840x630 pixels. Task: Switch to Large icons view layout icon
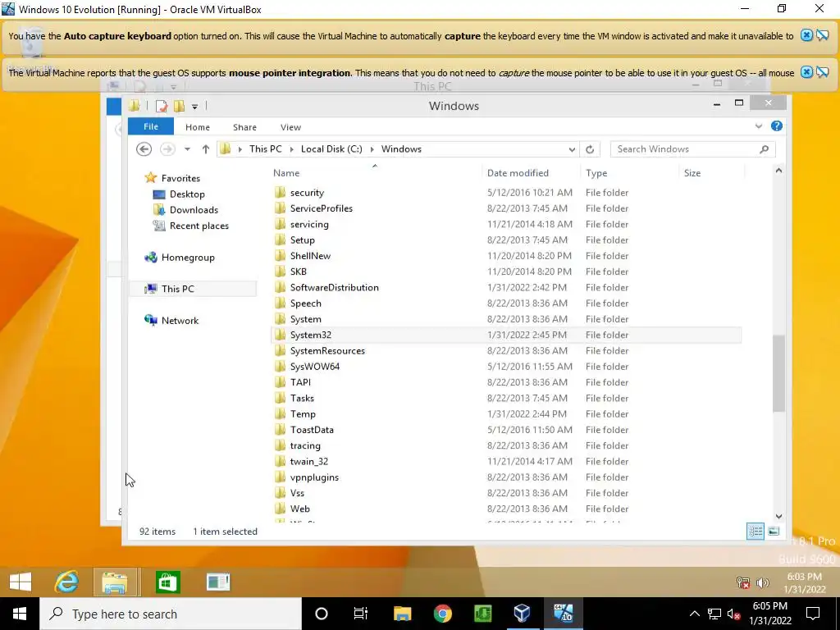[x=774, y=532]
